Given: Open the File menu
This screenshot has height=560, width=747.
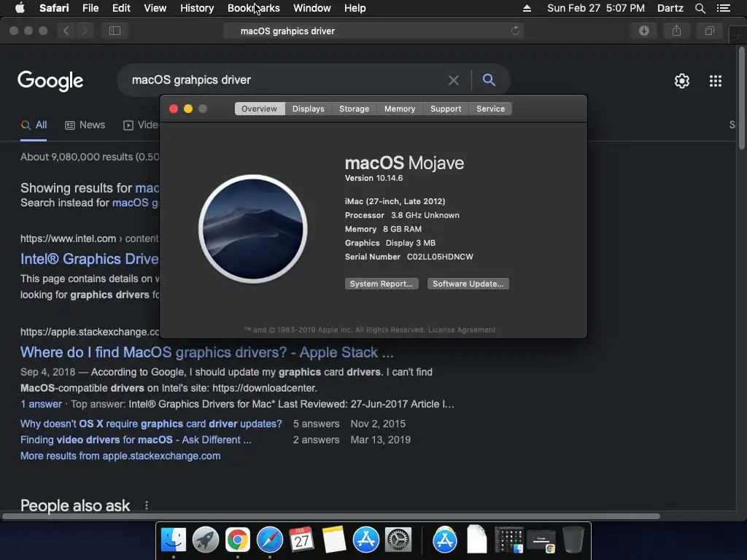Looking at the screenshot, I should [90, 8].
